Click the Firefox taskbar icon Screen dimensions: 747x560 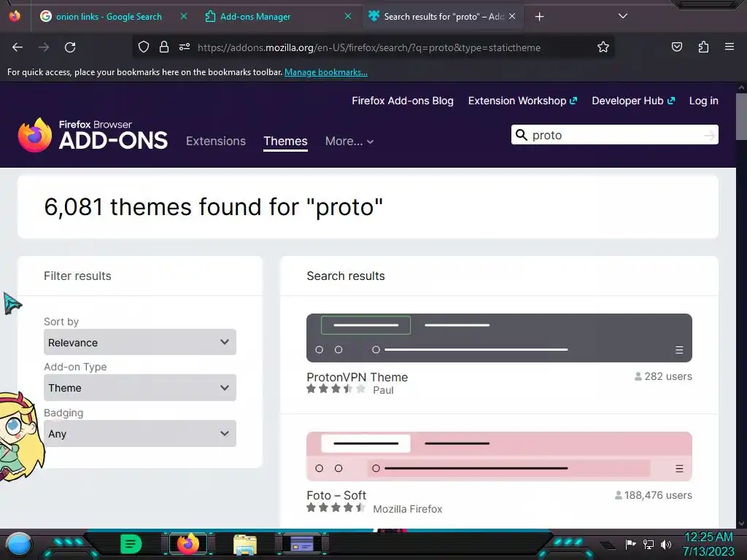point(187,544)
